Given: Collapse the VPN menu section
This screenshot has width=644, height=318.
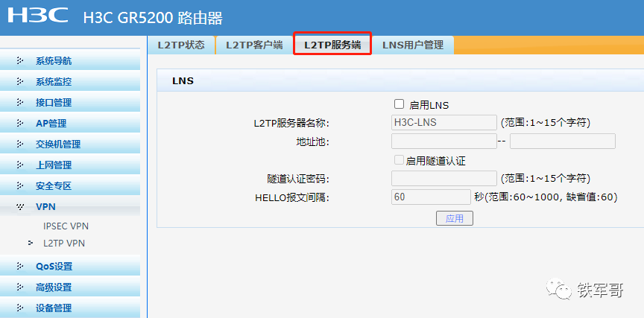Looking at the screenshot, I should pos(70,207).
